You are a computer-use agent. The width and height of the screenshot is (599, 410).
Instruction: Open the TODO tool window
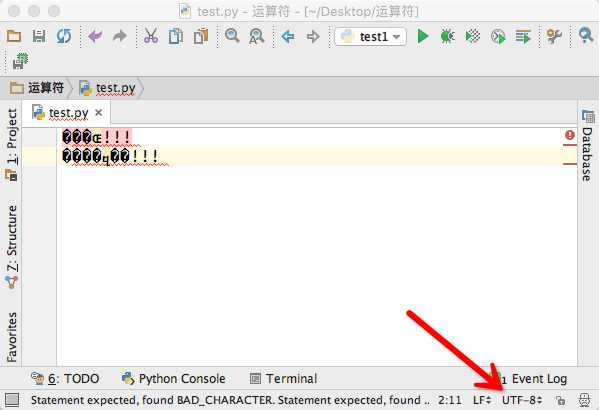tap(65, 379)
